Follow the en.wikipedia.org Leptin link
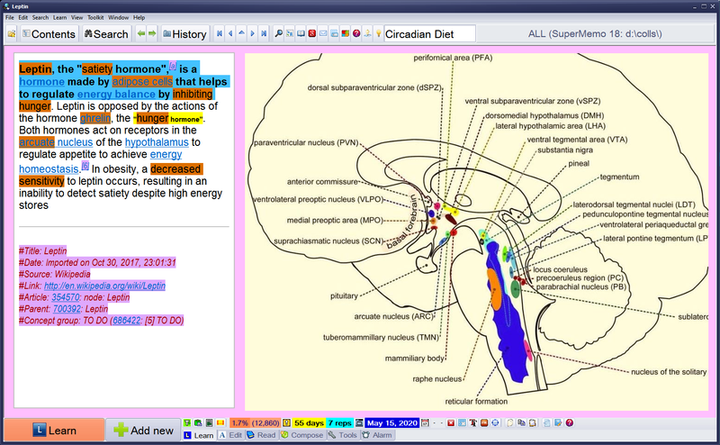This screenshot has height=445, width=720. (105, 285)
